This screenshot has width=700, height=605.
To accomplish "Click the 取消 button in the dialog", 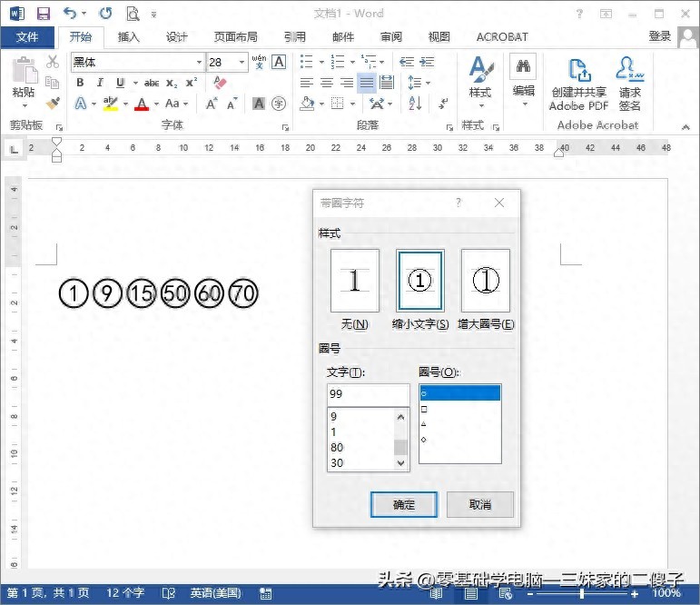I will coord(480,504).
